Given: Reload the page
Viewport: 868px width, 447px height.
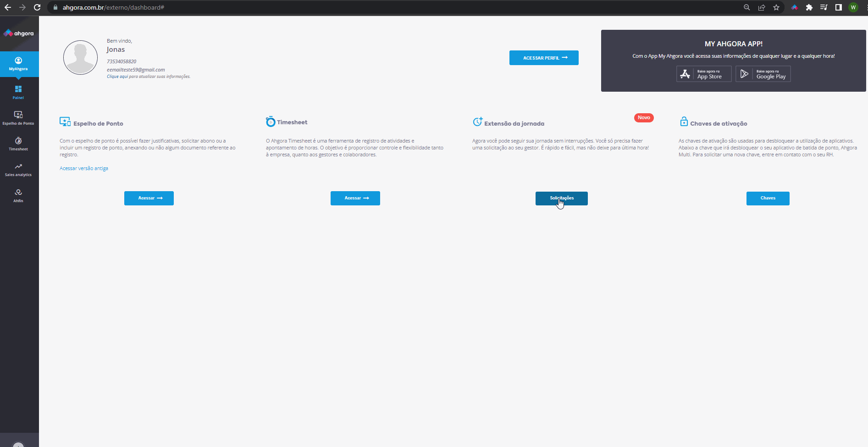Looking at the screenshot, I should pyautogui.click(x=37, y=7).
